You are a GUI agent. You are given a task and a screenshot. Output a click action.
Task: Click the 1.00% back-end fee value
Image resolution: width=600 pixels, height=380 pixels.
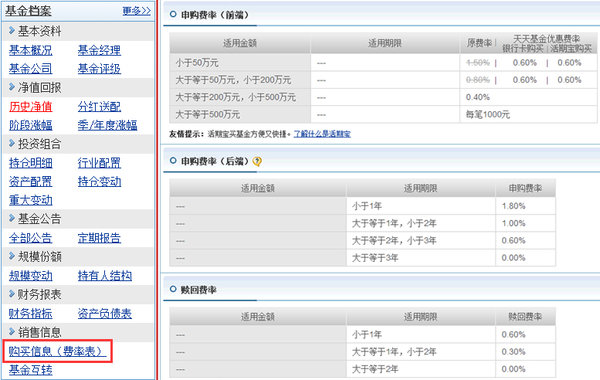514,223
